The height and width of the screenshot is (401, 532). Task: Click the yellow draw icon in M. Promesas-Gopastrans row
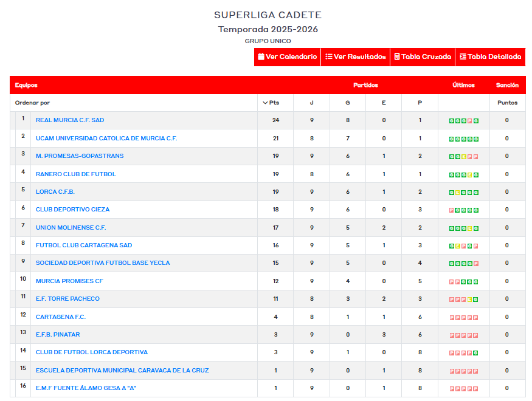[x=464, y=157]
